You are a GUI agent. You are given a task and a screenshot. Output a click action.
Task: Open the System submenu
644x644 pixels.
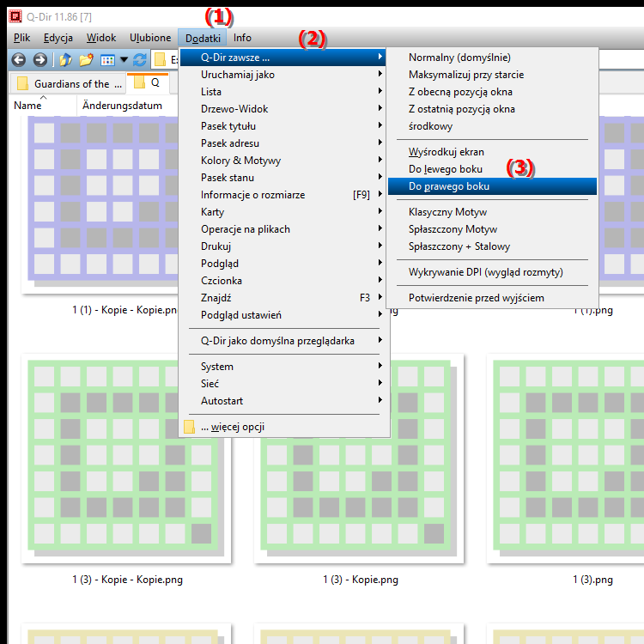(x=283, y=367)
